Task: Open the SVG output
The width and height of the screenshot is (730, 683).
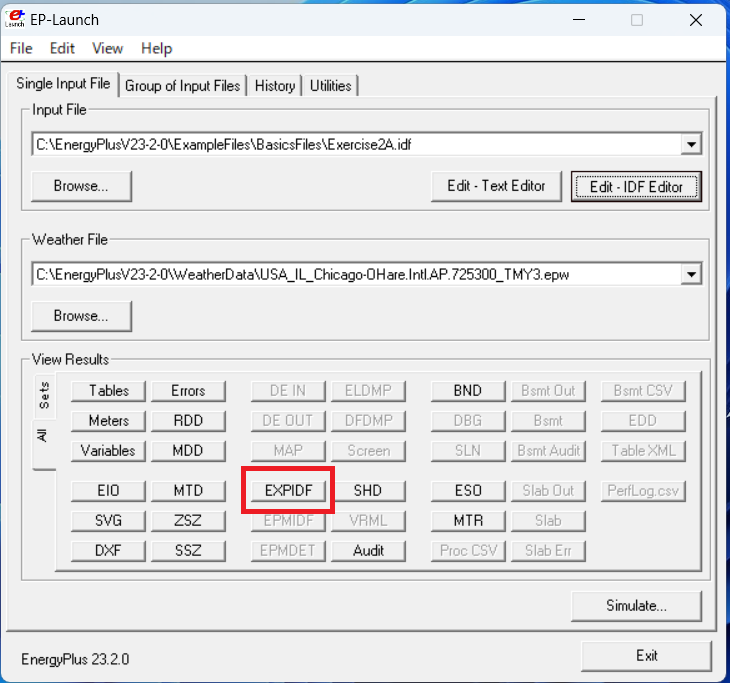Action: pyautogui.click(x=108, y=521)
